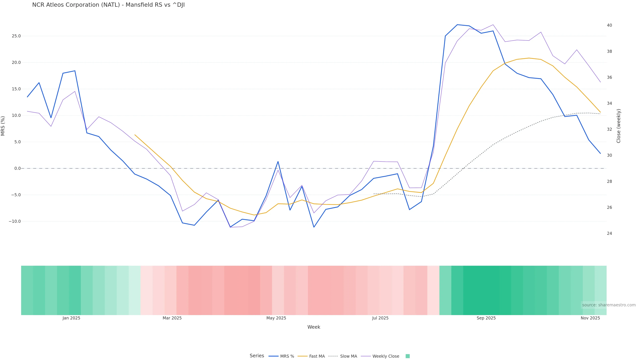Click the MRS (%) y-axis title
The image size is (644, 362).
point(3,126)
